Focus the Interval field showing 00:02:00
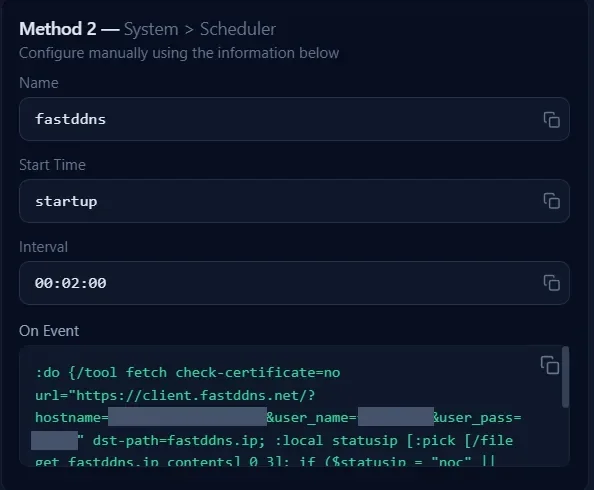The image size is (594, 490). pyautogui.click(x=294, y=283)
